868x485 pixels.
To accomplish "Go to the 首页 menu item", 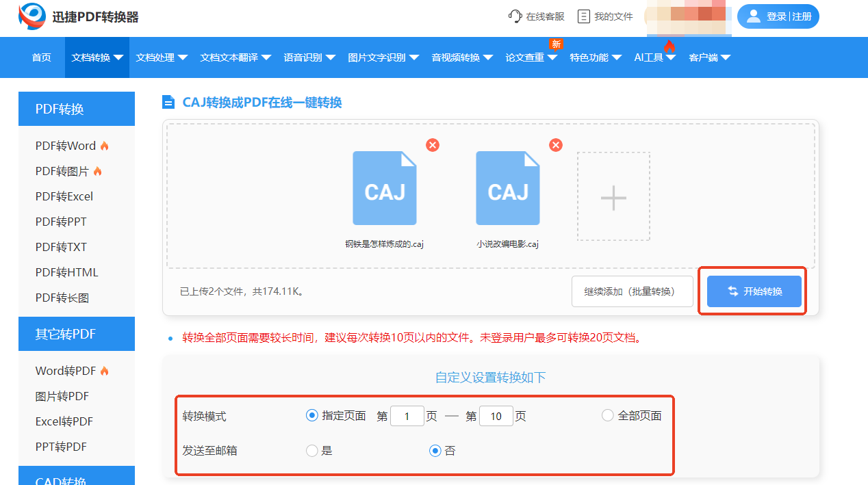I will click(41, 57).
